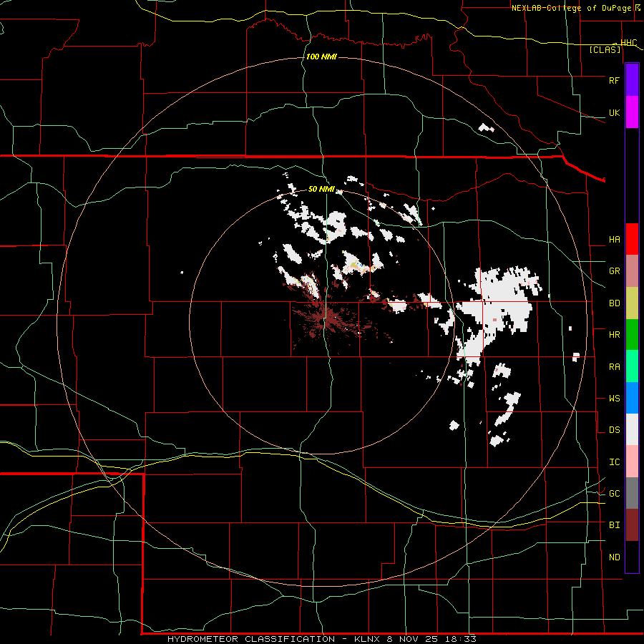Click the WS label beside the legend
Image resolution: width=644 pixels, height=644 pixels.
pyautogui.click(x=614, y=399)
